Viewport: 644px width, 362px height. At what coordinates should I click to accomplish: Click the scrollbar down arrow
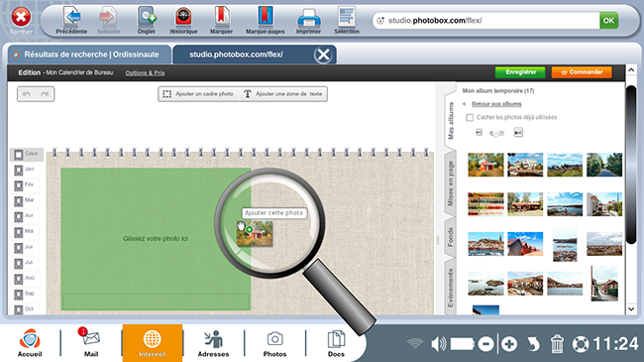[631, 308]
